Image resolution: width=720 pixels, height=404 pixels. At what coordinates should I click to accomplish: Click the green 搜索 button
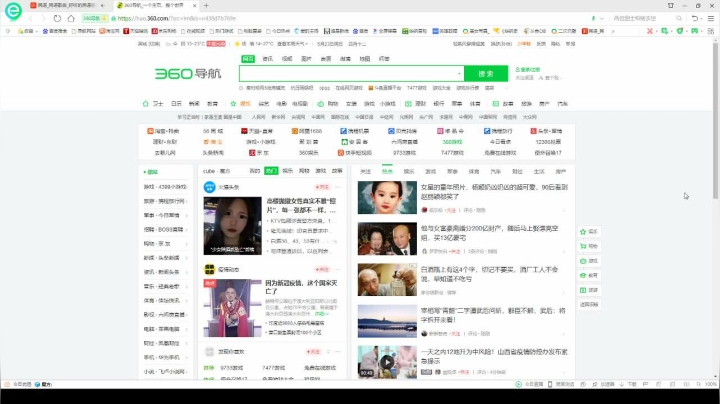click(486, 73)
